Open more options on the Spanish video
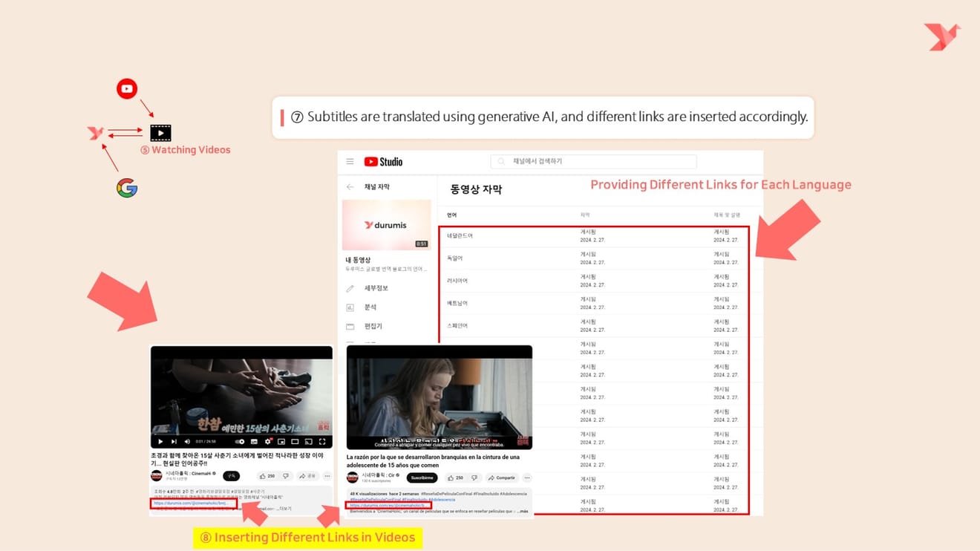This screenshot has width=980, height=551. click(527, 477)
